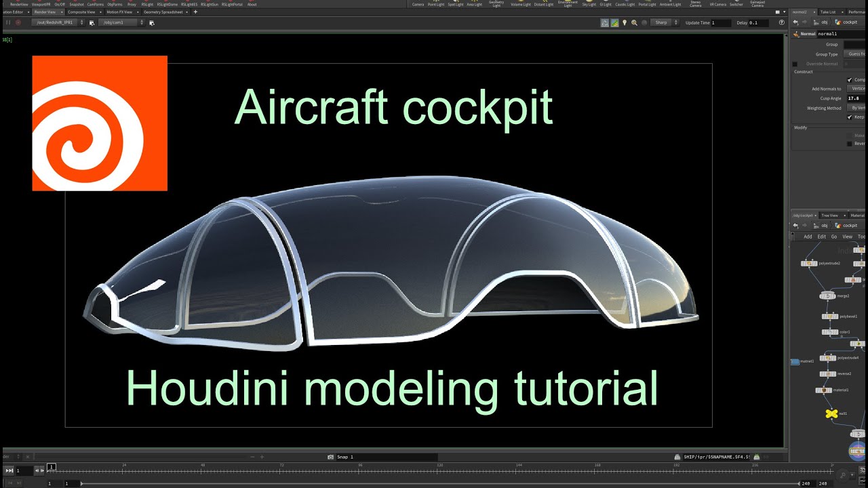Click the ViewportIPR shelf tool
Image resolution: width=868 pixels, height=488 pixels.
[41, 5]
